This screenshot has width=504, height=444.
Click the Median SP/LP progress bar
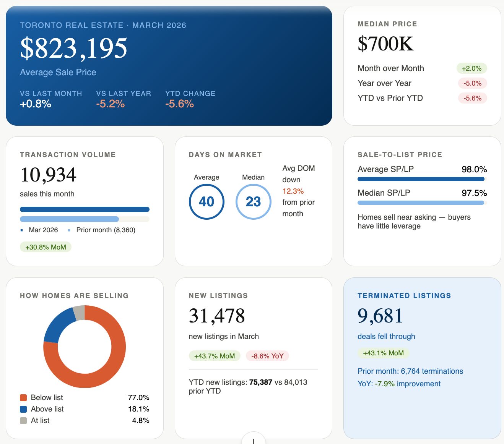421,203
